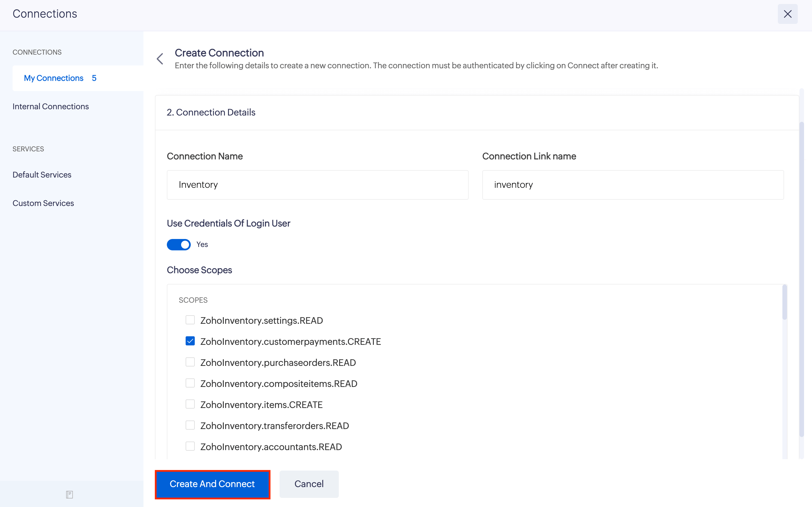Click the back arrow beside Create Connection
This screenshot has height=507, width=812.
point(160,59)
